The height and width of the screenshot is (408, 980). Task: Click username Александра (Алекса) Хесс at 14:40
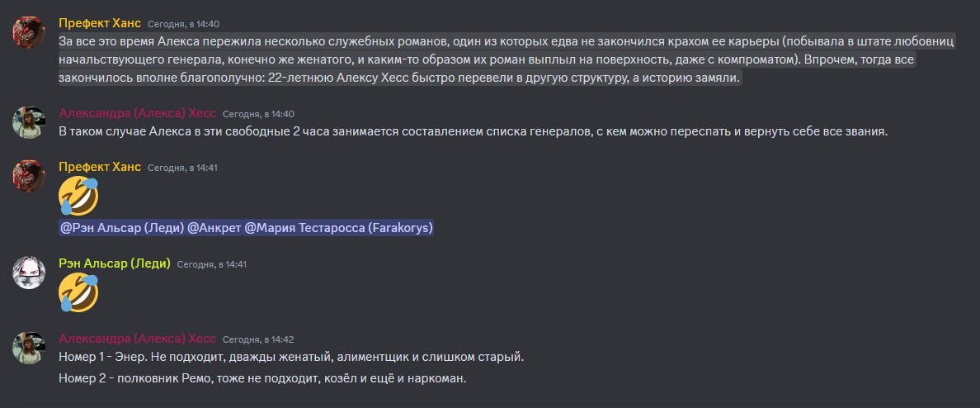(138, 113)
